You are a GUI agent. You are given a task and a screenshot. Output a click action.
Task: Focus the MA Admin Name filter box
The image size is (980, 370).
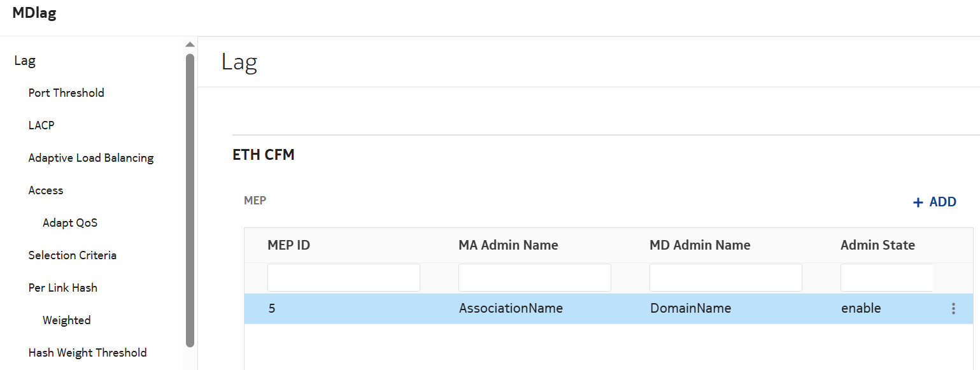535,278
